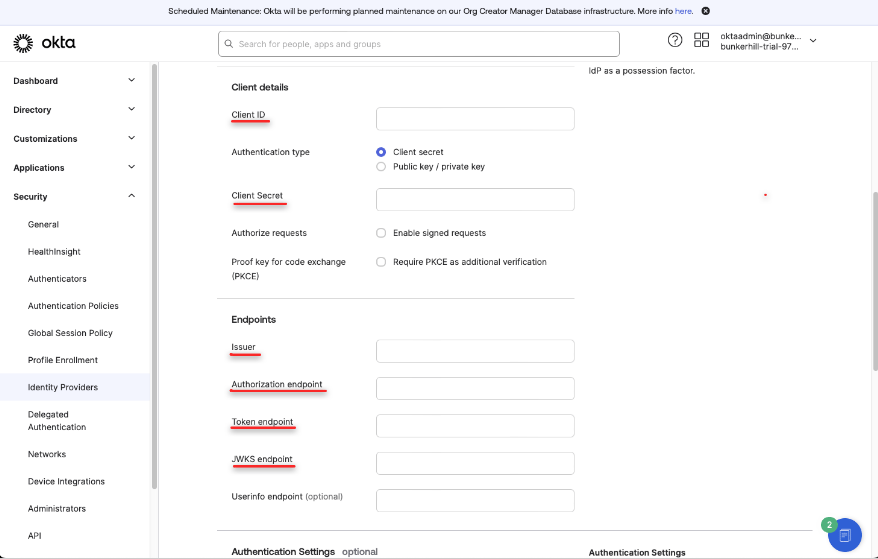Image resolution: width=878 pixels, height=559 pixels.
Task: Click the Client Secret input field
Action: coord(475,199)
